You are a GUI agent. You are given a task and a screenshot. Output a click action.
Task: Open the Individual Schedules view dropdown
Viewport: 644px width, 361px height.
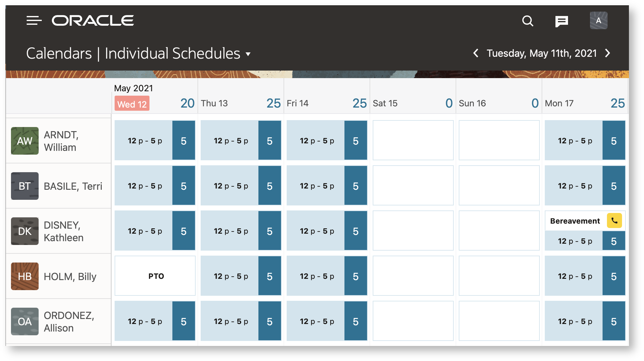point(248,54)
